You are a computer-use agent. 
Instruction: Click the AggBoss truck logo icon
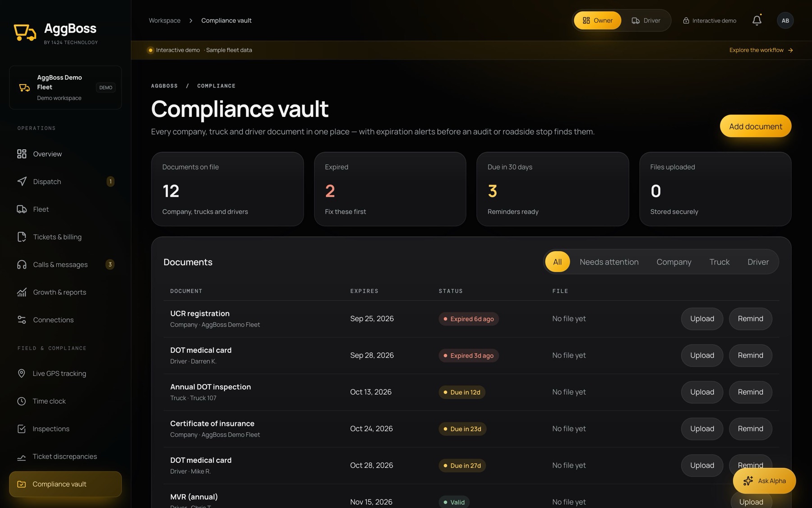[25, 33]
